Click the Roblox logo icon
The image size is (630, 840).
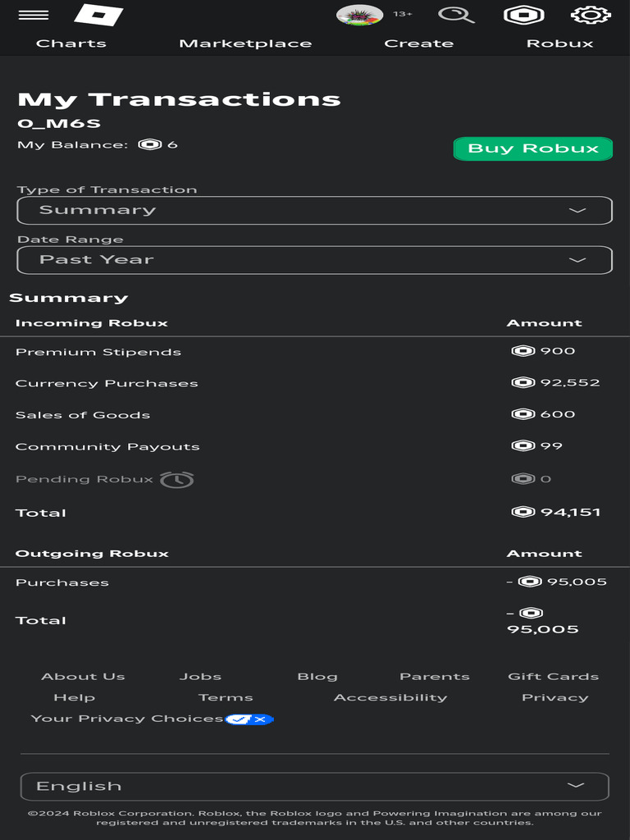(x=98, y=15)
